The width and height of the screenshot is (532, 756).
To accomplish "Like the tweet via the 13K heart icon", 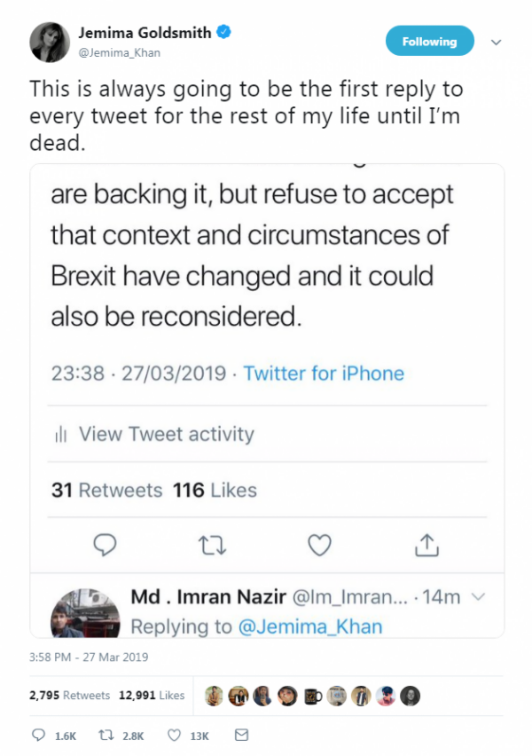I will tap(174, 736).
